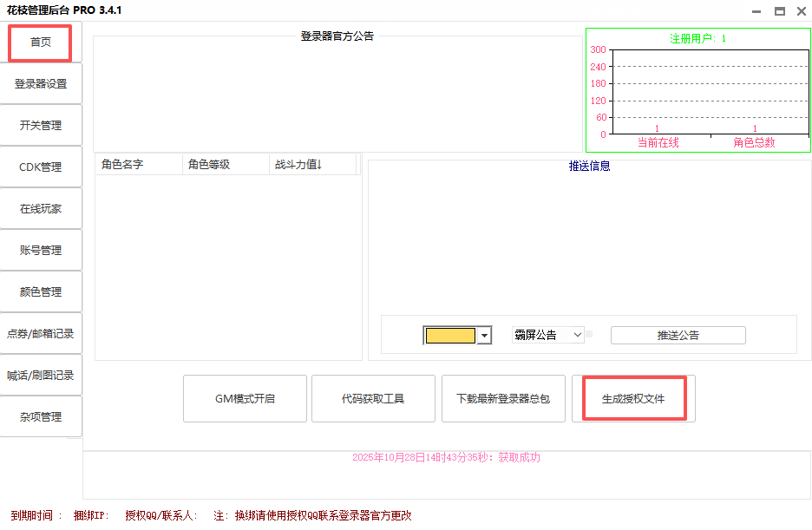Go to CDK管理 page
The image size is (812, 530).
pos(41,167)
